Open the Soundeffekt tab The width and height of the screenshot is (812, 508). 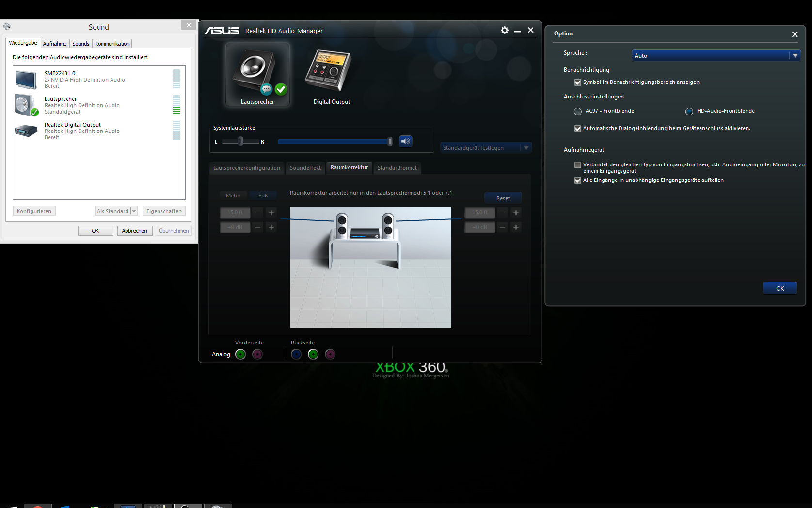[x=305, y=168]
